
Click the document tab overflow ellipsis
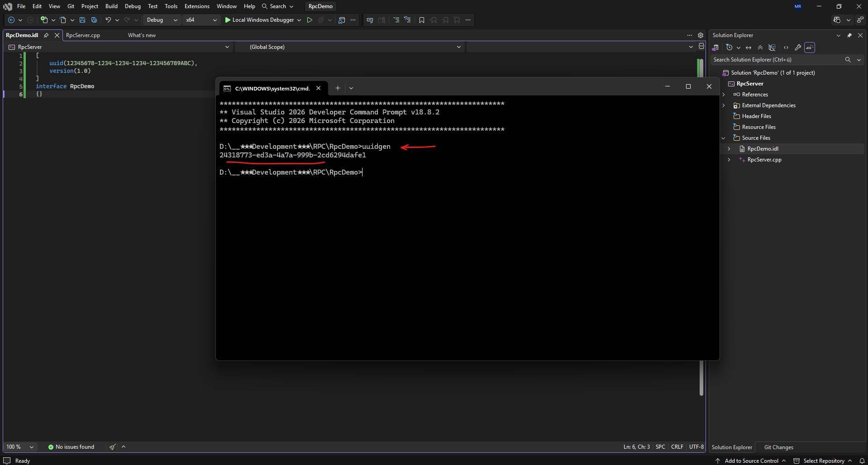point(690,35)
